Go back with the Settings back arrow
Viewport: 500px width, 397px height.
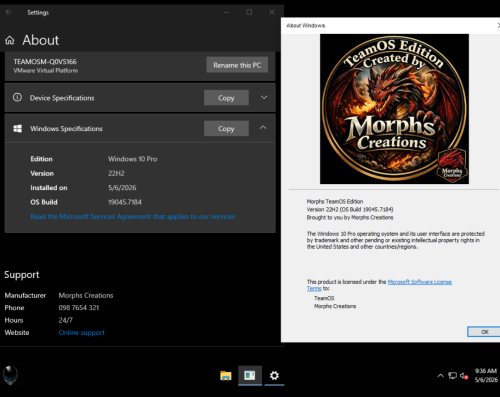(x=9, y=12)
